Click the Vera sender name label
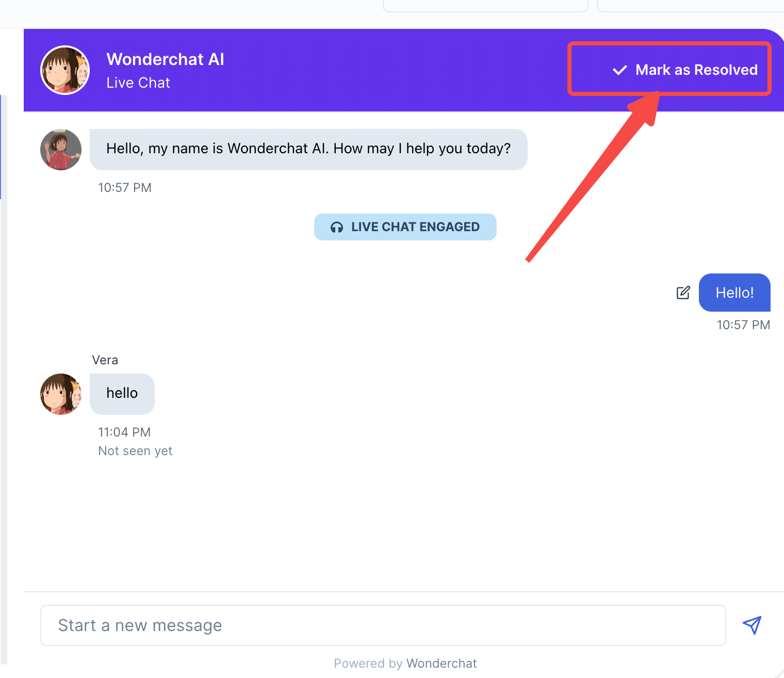Image resolution: width=784 pixels, height=678 pixels. click(105, 360)
